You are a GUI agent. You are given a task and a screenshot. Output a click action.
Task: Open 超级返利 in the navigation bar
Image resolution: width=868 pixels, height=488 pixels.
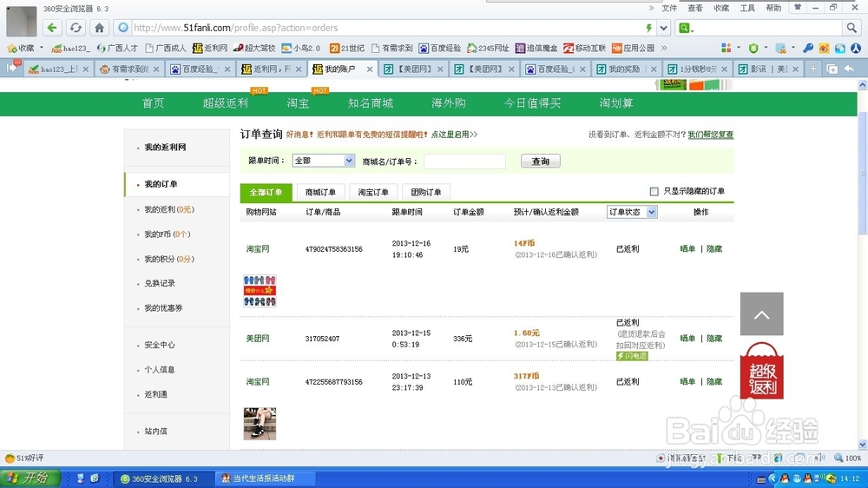tap(225, 103)
